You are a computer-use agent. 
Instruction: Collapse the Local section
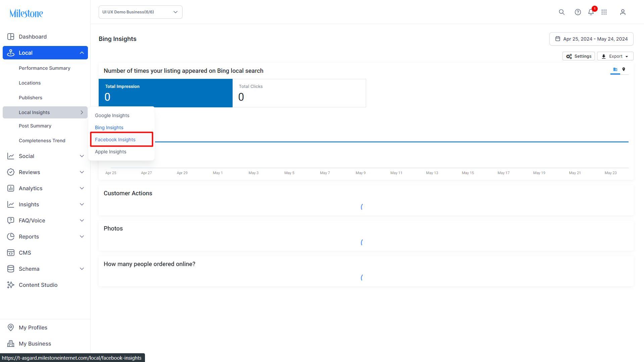[82, 53]
